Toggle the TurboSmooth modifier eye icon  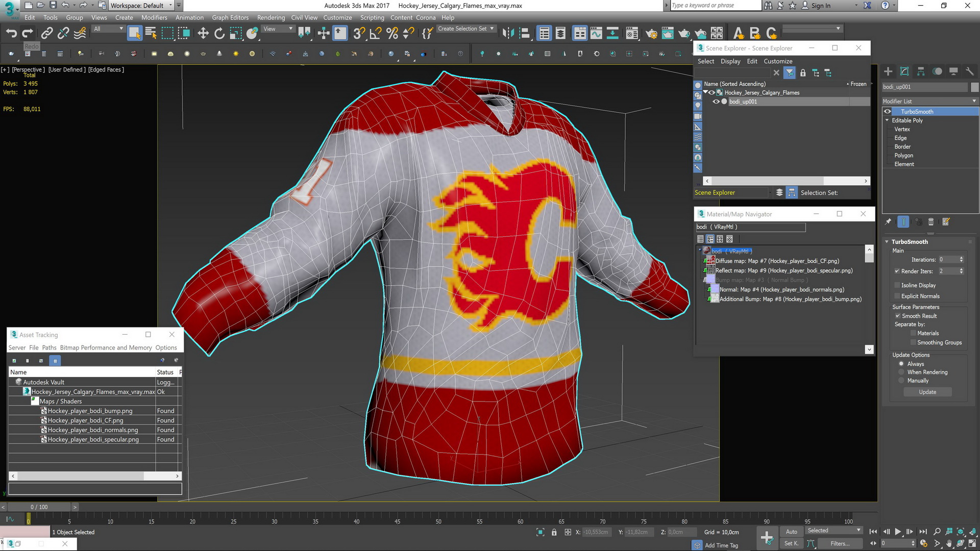point(888,111)
